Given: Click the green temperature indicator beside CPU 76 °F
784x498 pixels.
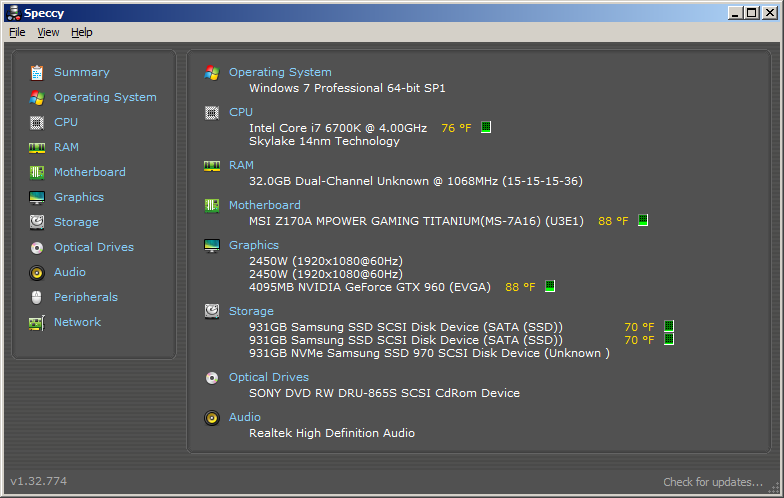Looking at the screenshot, I should [486, 127].
